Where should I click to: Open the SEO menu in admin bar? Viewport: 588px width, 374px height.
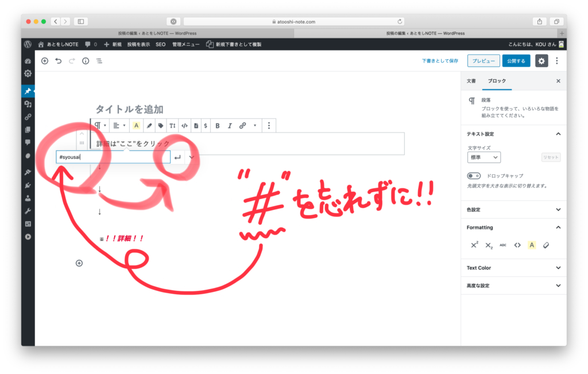(x=160, y=44)
